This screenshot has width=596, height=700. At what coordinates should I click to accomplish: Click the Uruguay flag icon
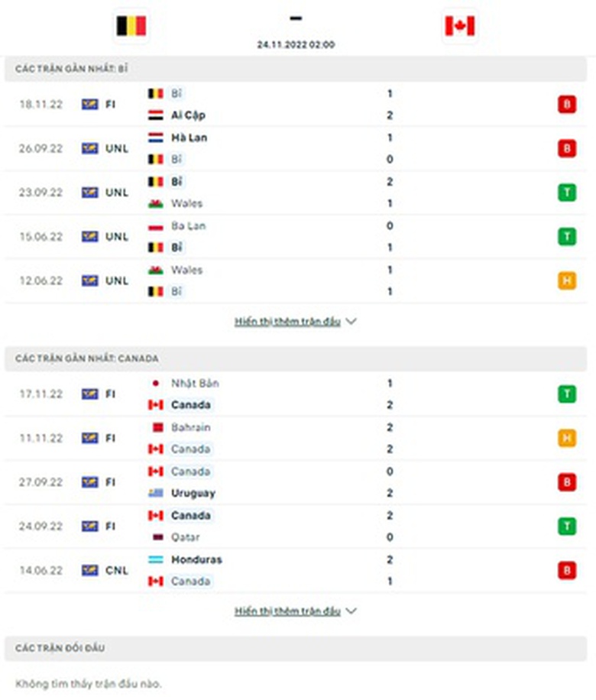[156, 494]
